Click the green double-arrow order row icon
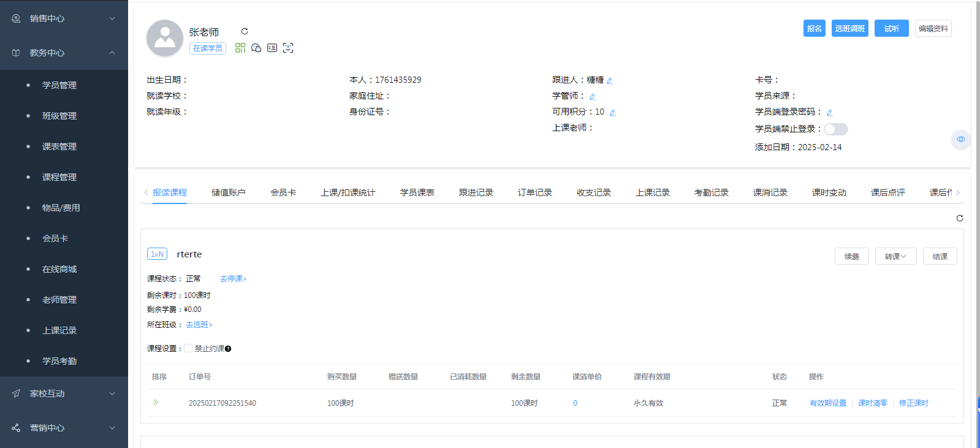Viewport: 980px width, 448px height. 156,402
